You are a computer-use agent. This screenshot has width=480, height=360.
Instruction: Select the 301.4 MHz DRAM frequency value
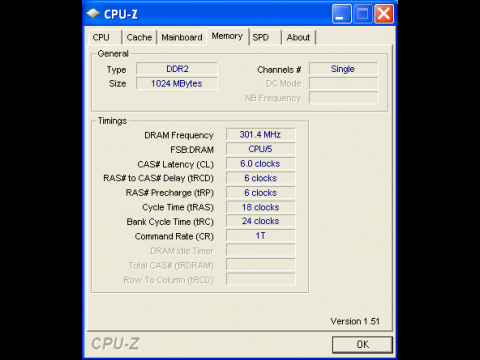click(x=260, y=135)
